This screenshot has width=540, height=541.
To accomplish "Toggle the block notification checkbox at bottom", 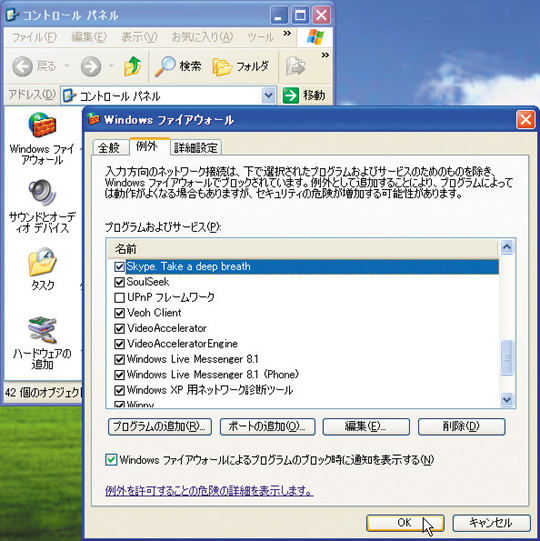I will point(111,460).
